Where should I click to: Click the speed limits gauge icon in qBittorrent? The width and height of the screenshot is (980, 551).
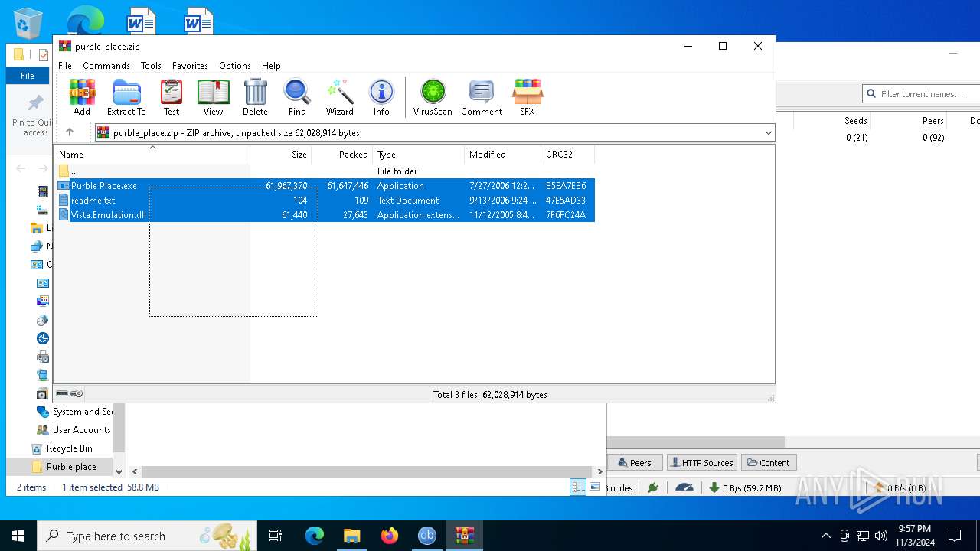(684, 487)
